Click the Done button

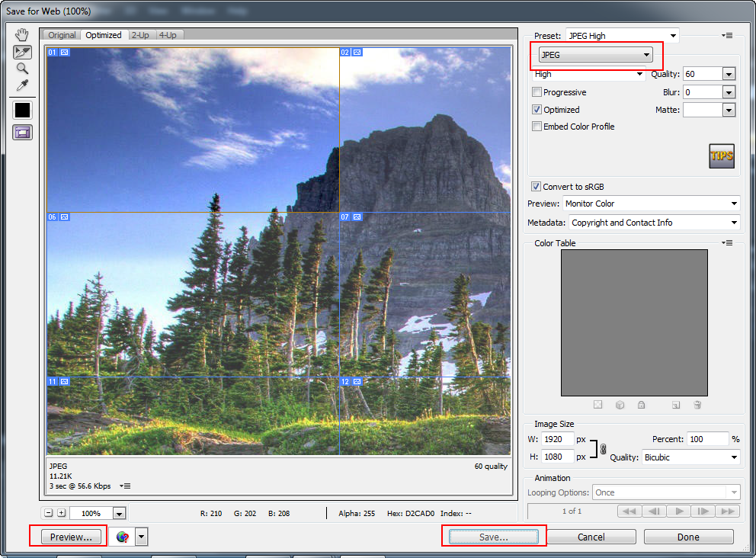coord(688,536)
